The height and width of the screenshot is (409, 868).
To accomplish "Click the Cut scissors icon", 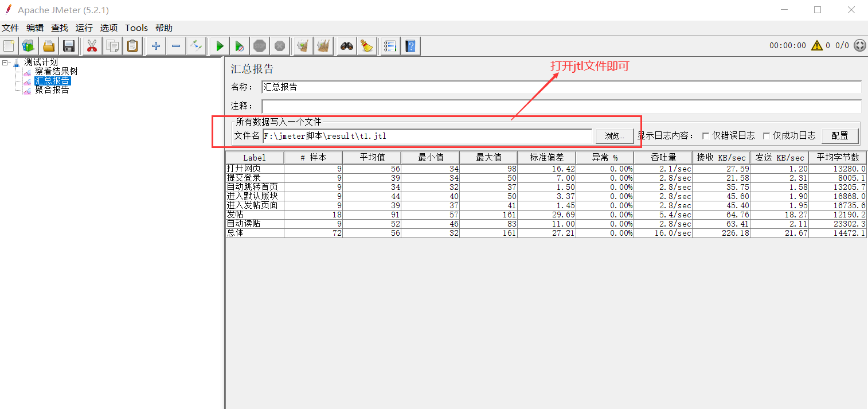I will (x=91, y=46).
